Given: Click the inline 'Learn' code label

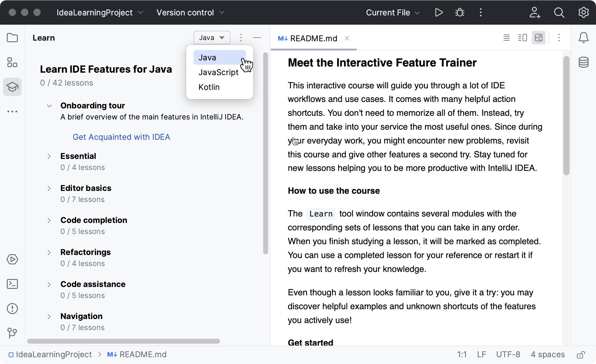Looking at the screenshot, I should click(321, 214).
